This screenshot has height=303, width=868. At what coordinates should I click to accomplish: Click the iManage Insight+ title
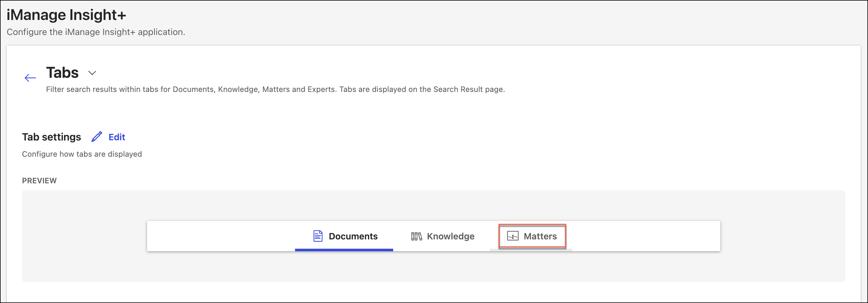coord(66,15)
